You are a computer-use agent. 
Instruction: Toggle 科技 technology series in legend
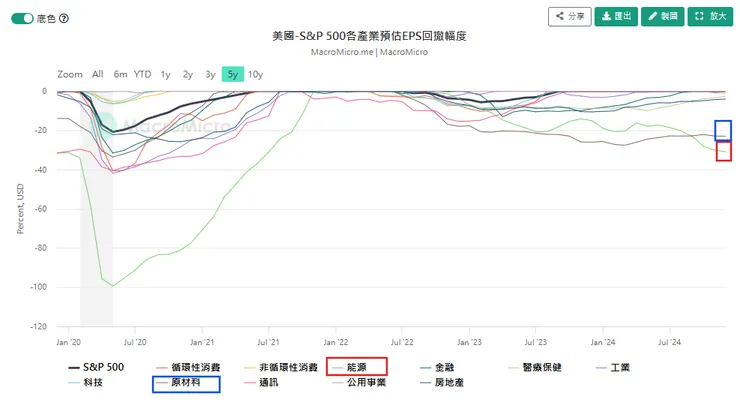(85, 382)
